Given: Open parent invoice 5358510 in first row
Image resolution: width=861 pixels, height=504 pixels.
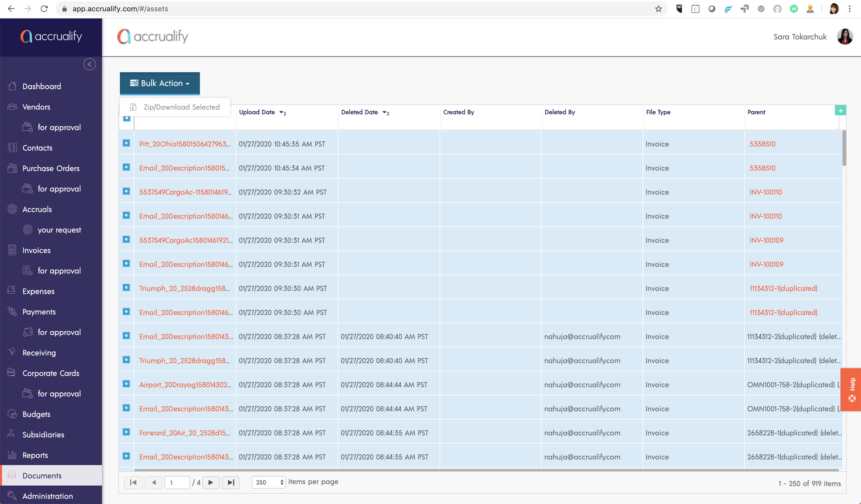Looking at the screenshot, I should coord(762,144).
